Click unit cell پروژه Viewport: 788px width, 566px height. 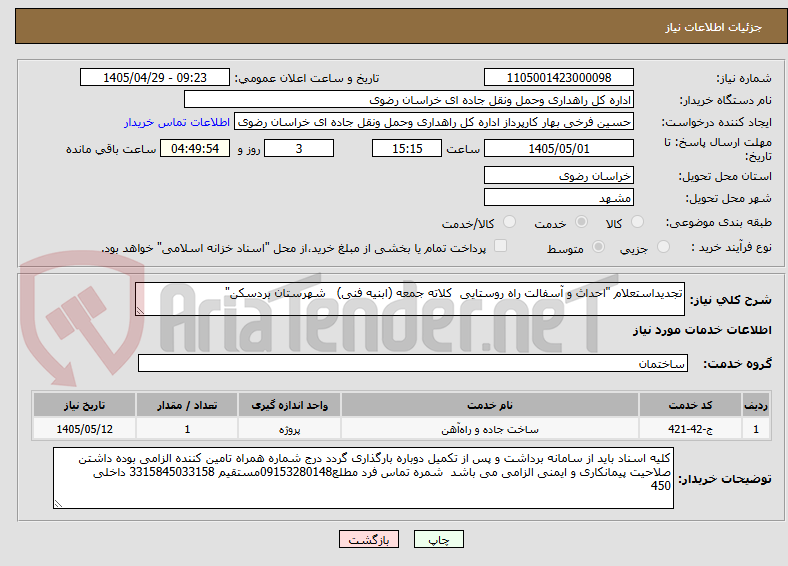point(289,429)
